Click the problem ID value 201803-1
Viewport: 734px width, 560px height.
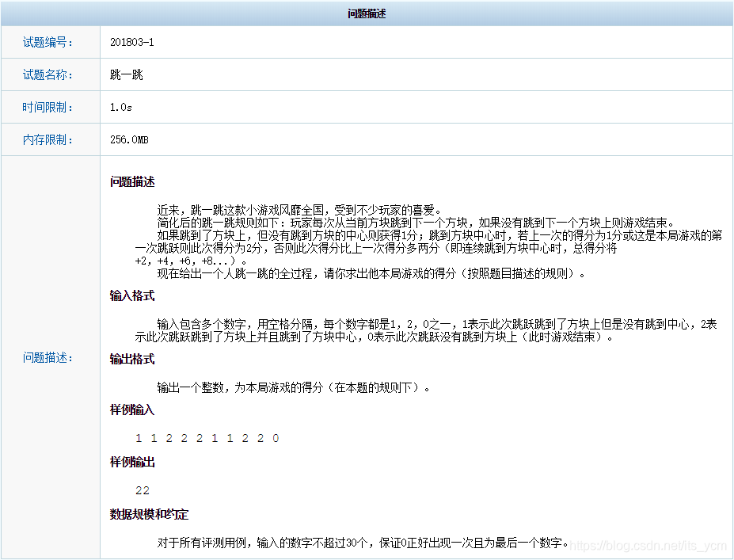[x=131, y=42]
